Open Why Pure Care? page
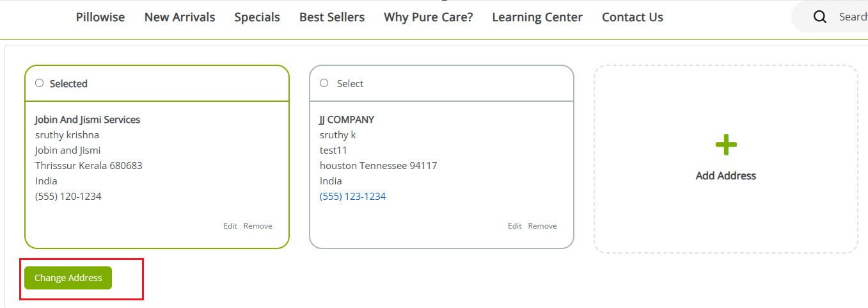 click(x=429, y=17)
